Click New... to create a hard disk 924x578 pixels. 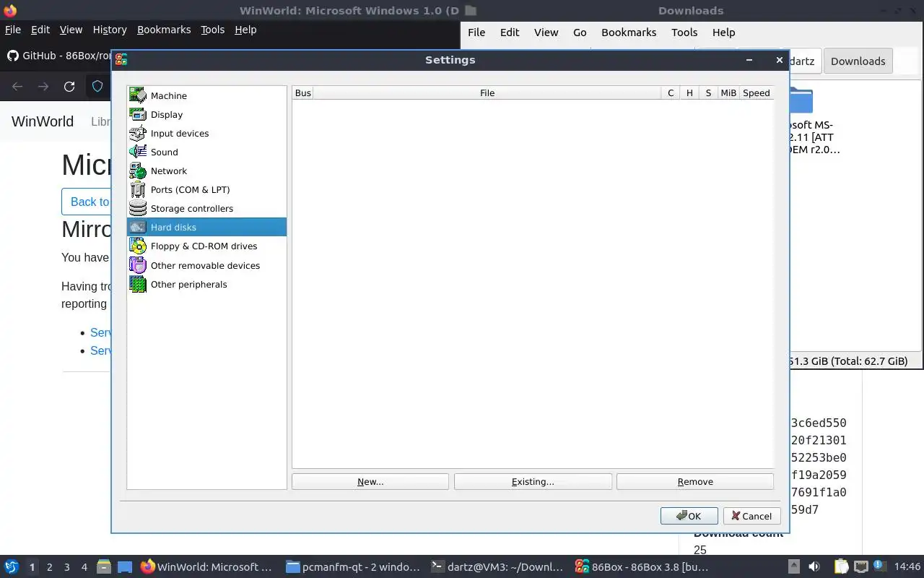pos(370,481)
